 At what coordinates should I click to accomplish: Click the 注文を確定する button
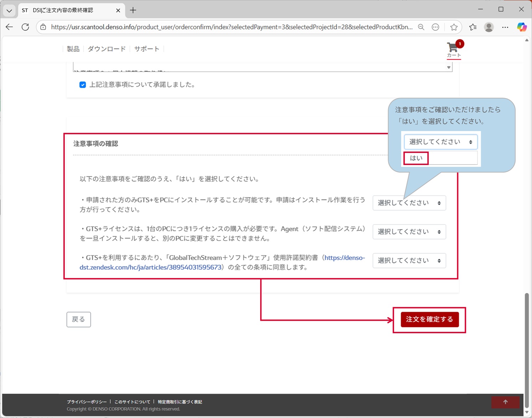[429, 319]
